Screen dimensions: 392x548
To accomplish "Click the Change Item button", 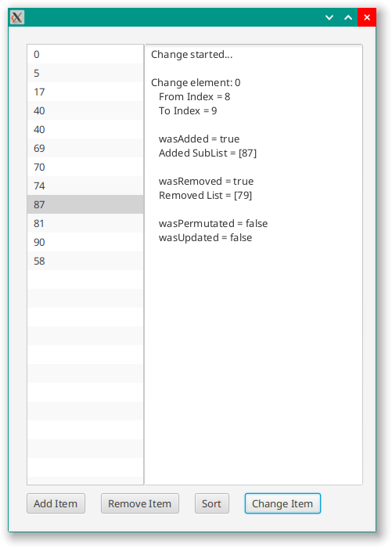I will [x=282, y=503].
